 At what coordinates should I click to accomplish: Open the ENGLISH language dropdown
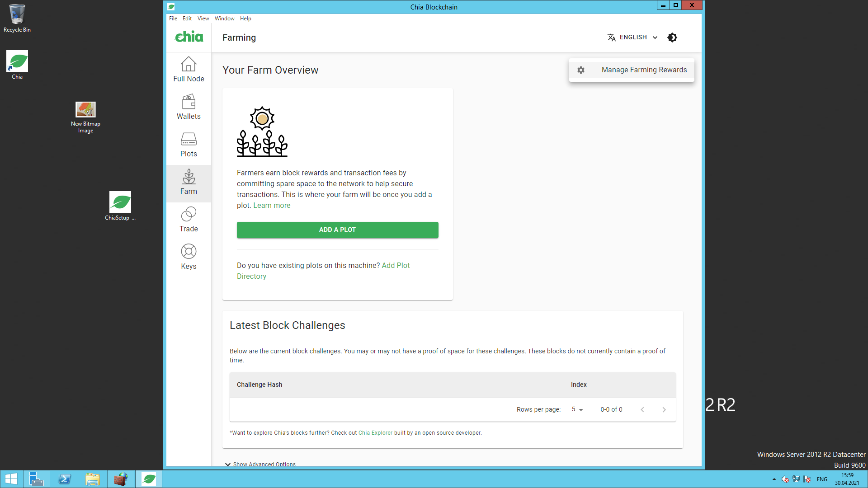[x=633, y=38]
